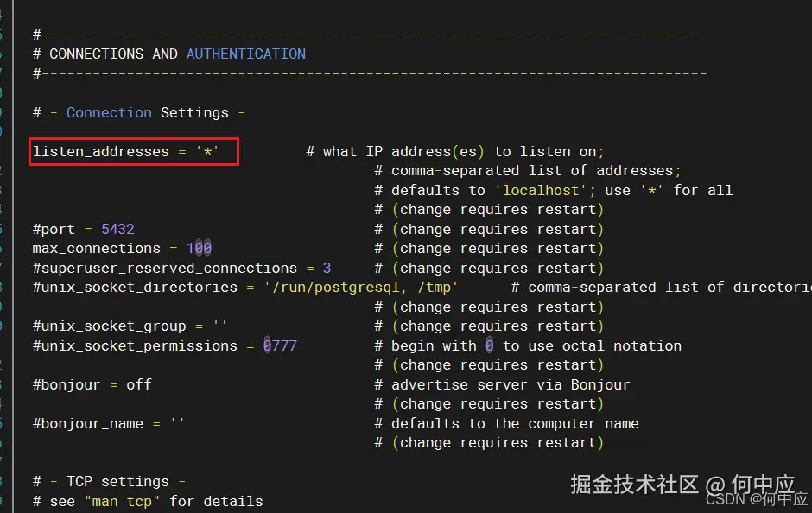
Task: Select the word 'localhost' in the defaults comment
Action: [x=541, y=191]
